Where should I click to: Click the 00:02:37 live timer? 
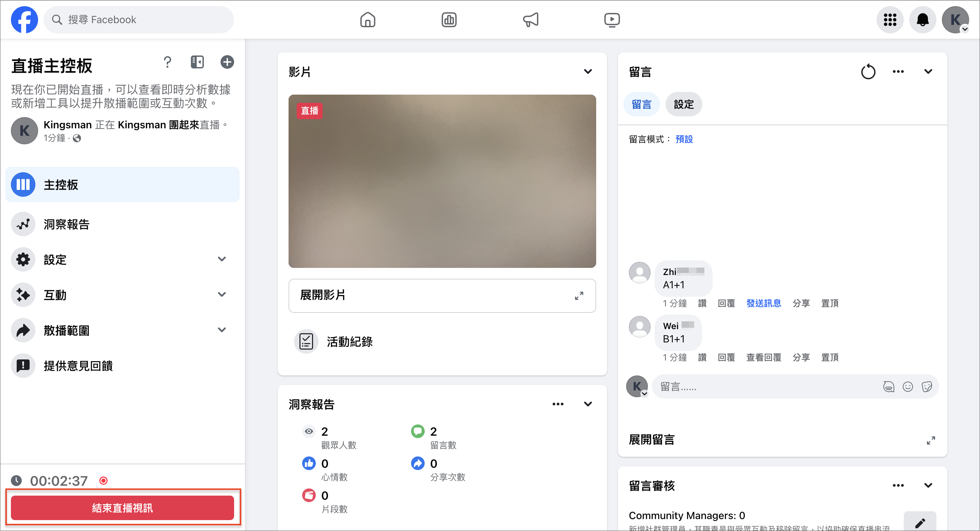59,481
